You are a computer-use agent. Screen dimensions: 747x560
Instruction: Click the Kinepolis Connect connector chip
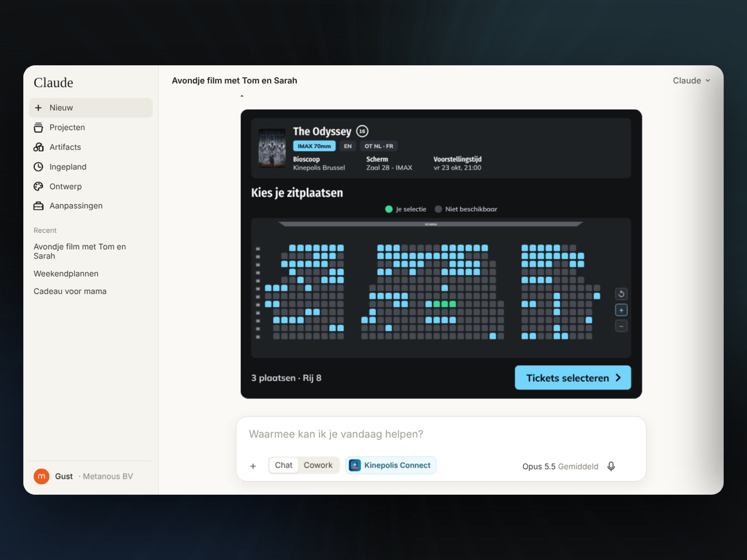390,465
